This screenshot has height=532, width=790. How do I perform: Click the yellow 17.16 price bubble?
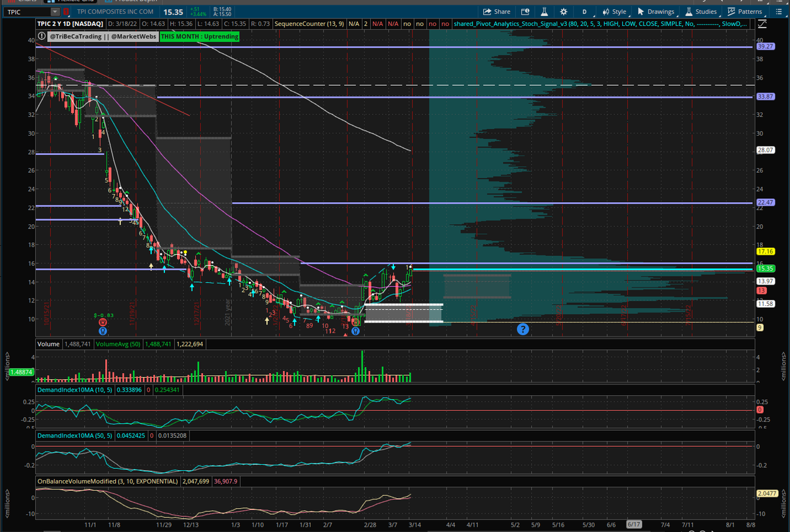pyautogui.click(x=765, y=251)
